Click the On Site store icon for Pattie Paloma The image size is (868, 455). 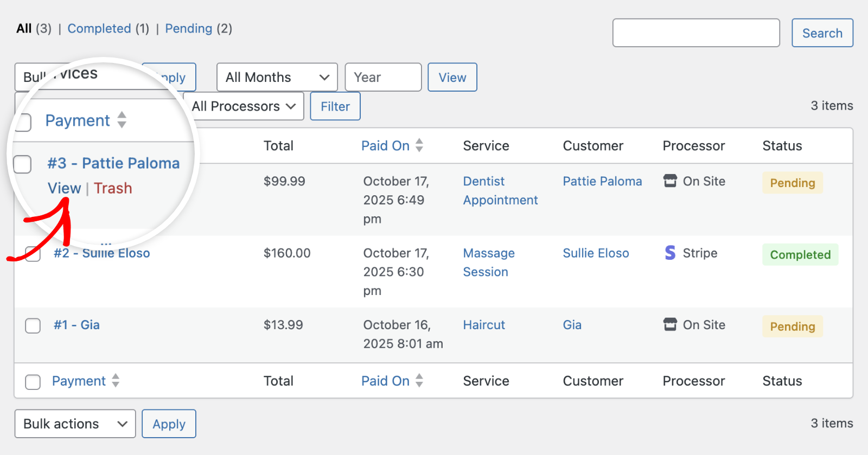(x=670, y=181)
